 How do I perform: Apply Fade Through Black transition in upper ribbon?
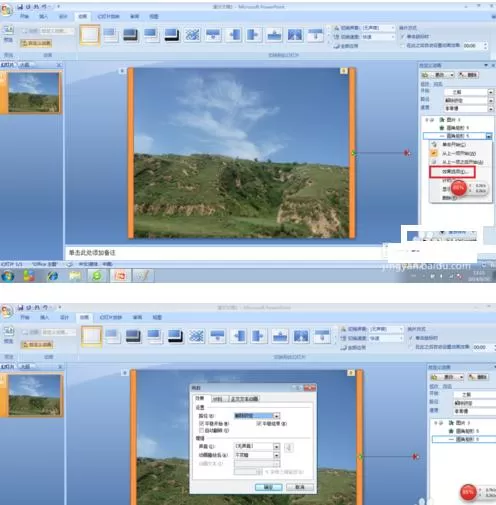click(131, 35)
